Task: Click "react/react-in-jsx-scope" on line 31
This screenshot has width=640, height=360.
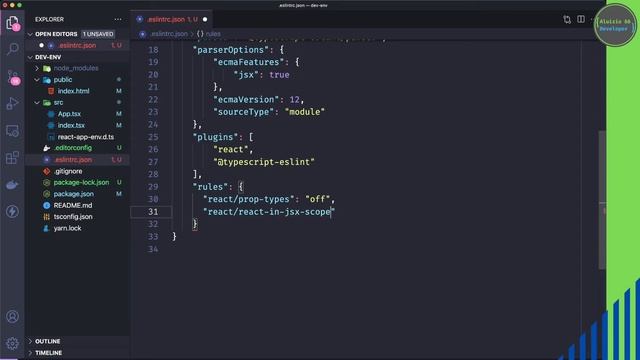Action: pyautogui.click(x=269, y=211)
